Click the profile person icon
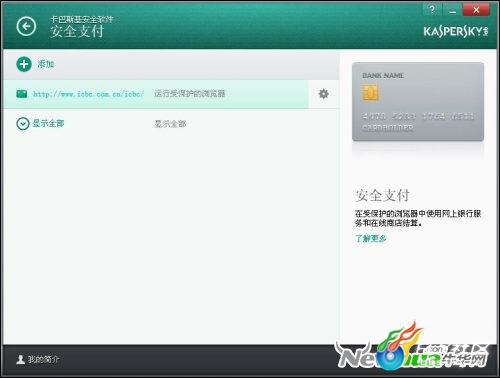The height and width of the screenshot is (378, 500). click(x=21, y=359)
